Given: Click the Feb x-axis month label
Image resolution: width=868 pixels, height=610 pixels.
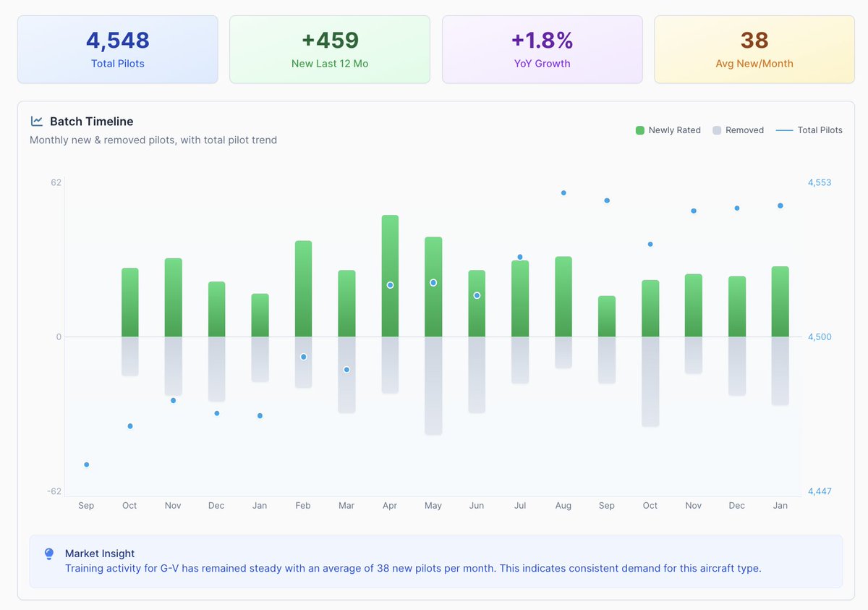Looking at the screenshot, I should pyautogui.click(x=303, y=506).
